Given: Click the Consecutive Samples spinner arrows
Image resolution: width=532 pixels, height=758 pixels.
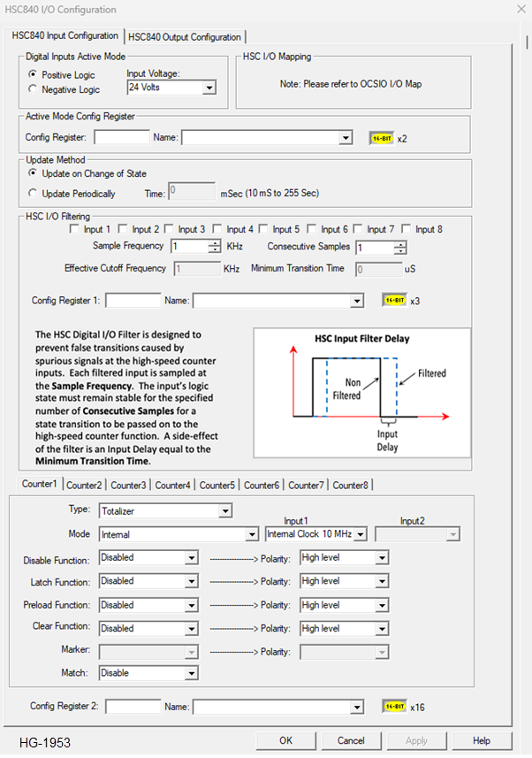Looking at the screenshot, I should [399, 248].
